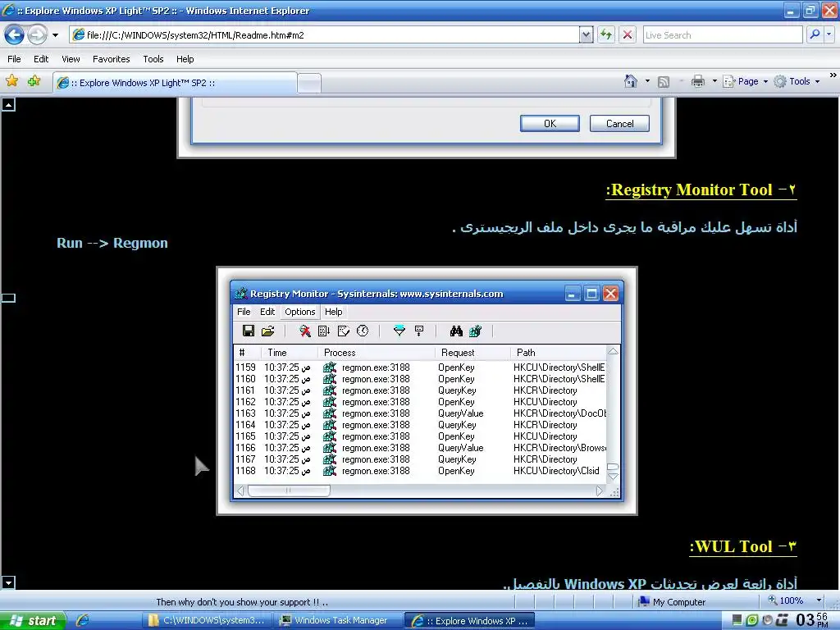Image resolution: width=840 pixels, height=630 pixels.
Task: Click the Add to Favorites star-plus icon
Action: coord(34,81)
